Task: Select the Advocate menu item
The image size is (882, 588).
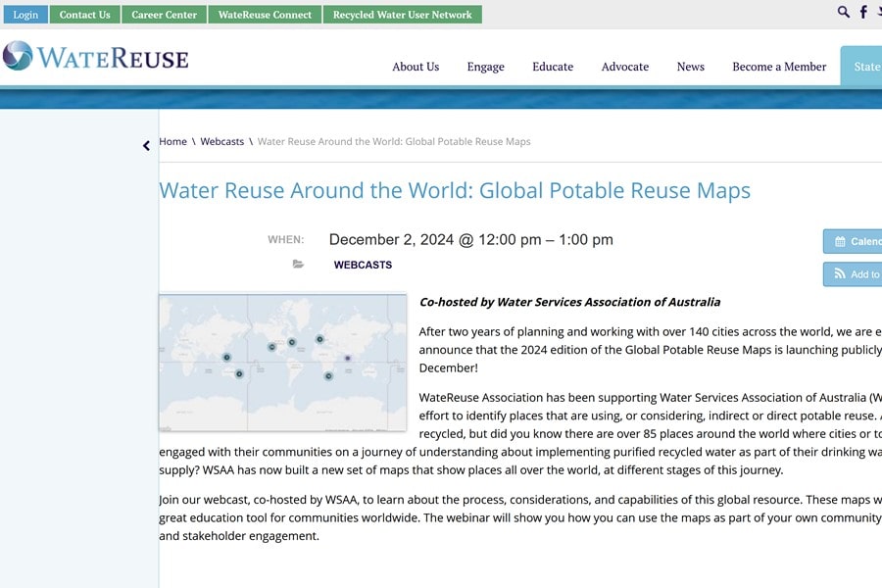Action: click(625, 67)
